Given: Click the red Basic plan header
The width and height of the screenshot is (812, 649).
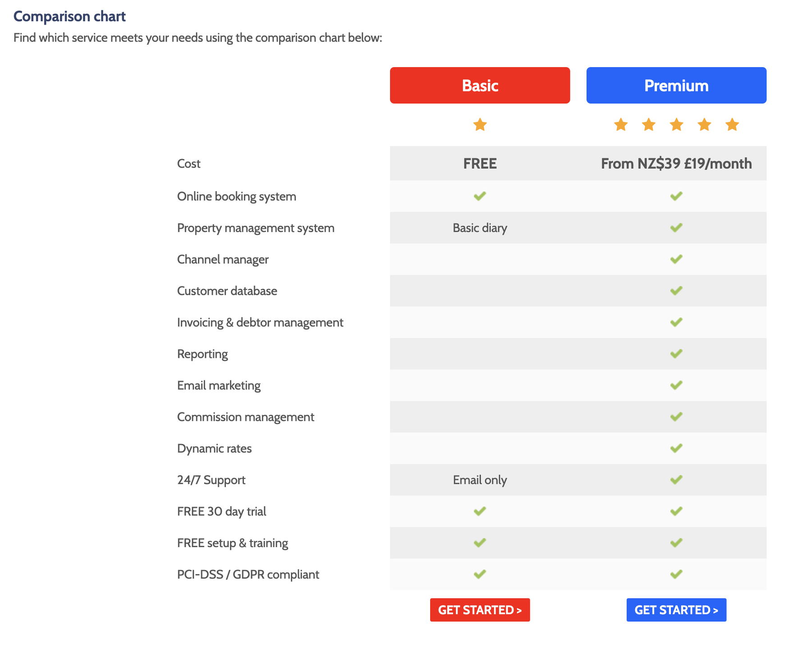Looking at the screenshot, I should click(x=480, y=85).
